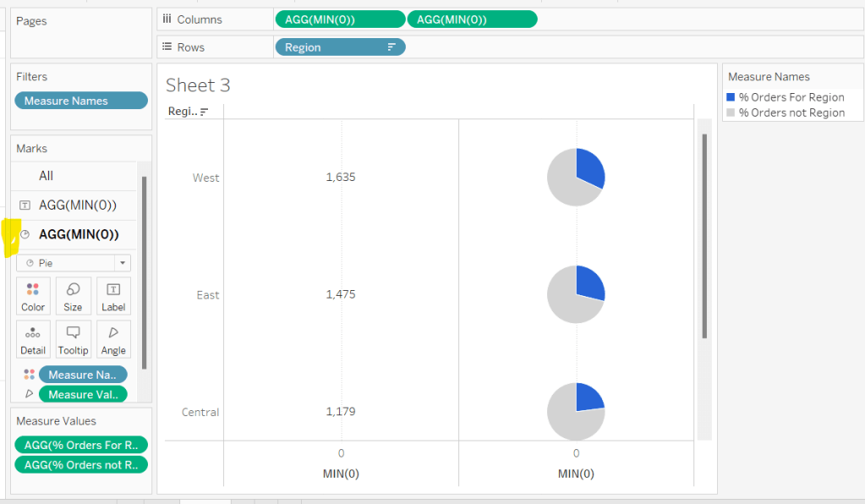Viewport: 865px width, 504px height.
Task: Open the Angle marks property
Action: pos(113,339)
